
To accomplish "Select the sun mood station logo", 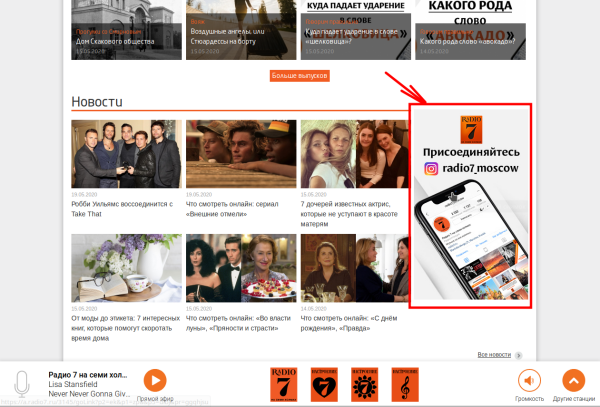I will point(365,384).
